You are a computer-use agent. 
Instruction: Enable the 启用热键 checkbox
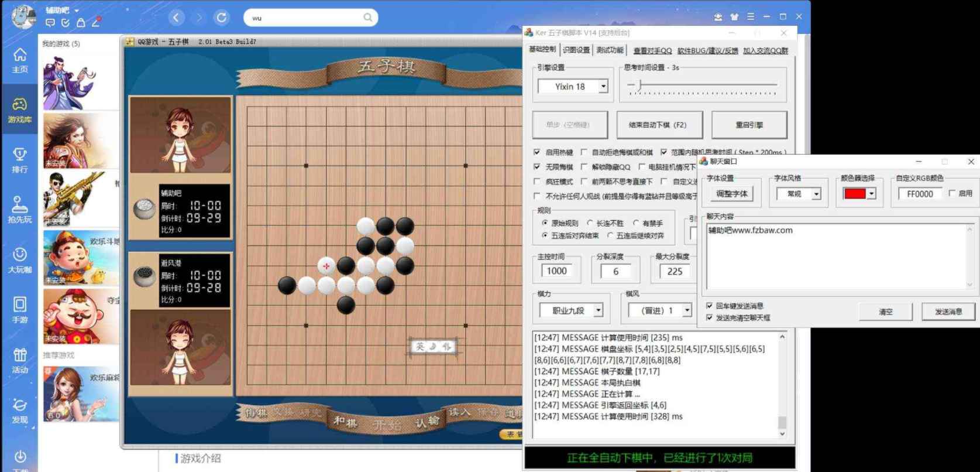click(x=537, y=152)
